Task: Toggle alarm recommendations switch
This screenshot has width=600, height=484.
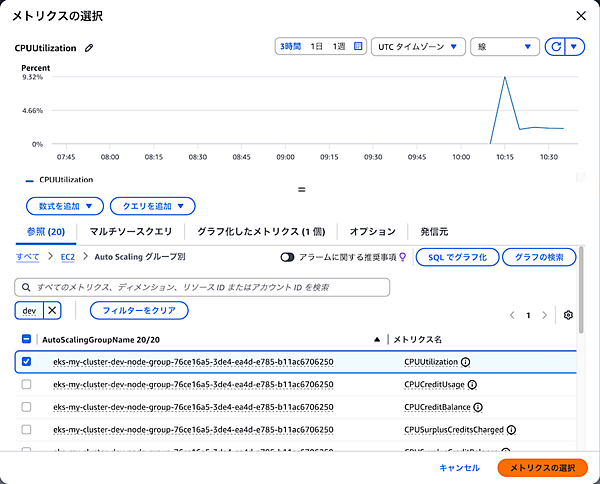Action: 288,257
